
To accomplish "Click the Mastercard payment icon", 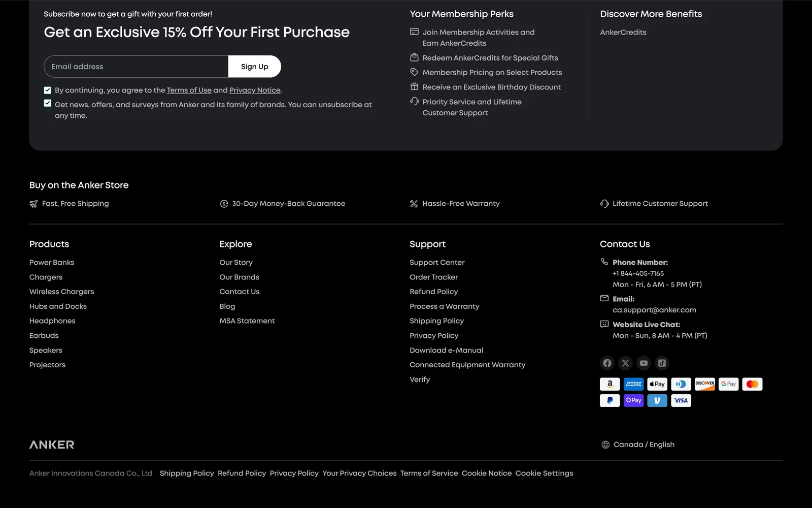I will click(x=752, y=384).
